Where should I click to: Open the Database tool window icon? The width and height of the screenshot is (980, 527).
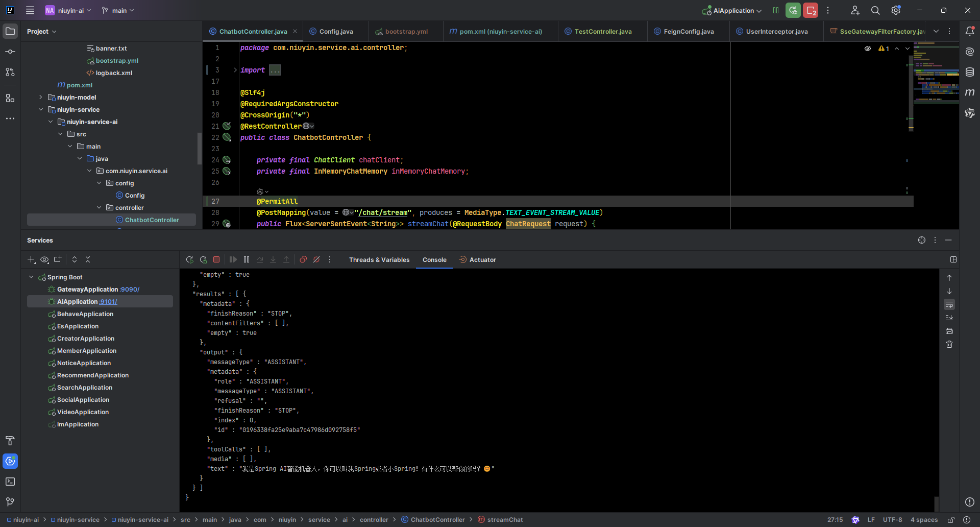[x=970, y=72]
